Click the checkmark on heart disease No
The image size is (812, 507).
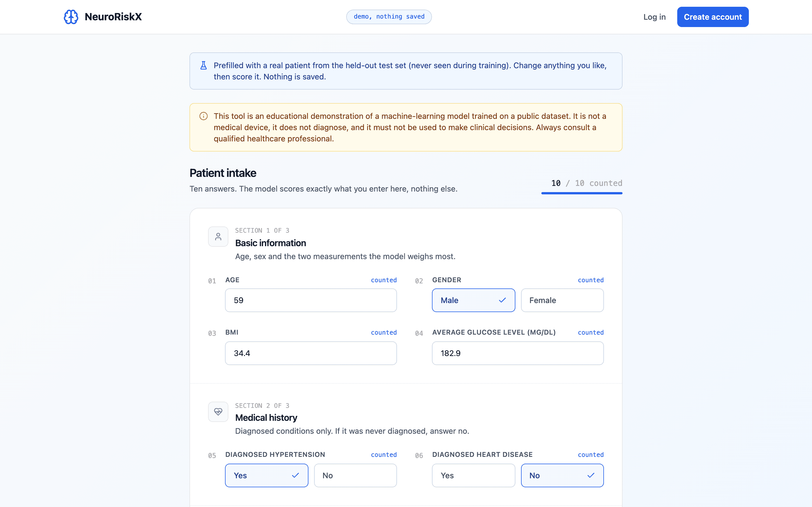pos(591,475)
